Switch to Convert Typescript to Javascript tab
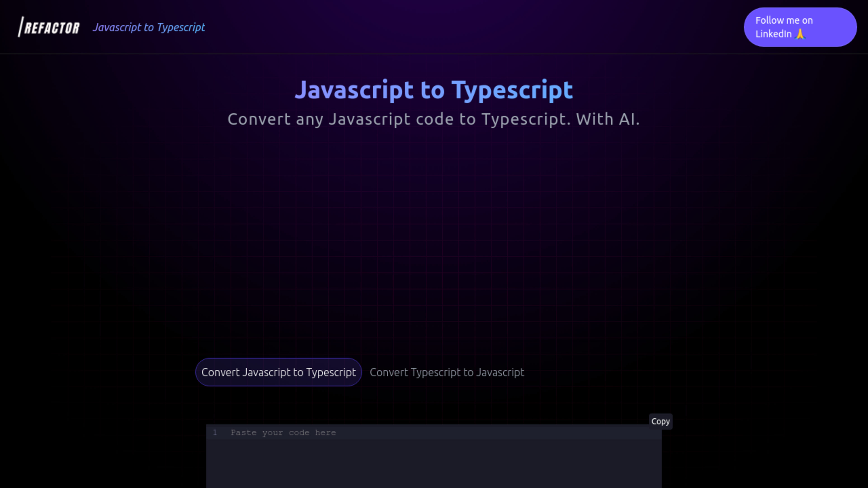Screen dimensions: 868x488 447,372
